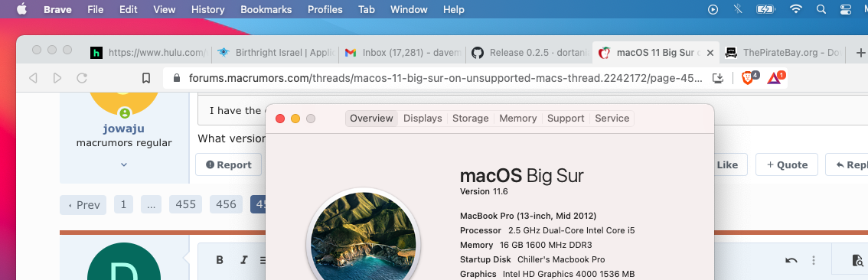Viewport: 868px width, 280px height.
Task: Switch to ThePirateBay.org tab
Action: point(783,53)
